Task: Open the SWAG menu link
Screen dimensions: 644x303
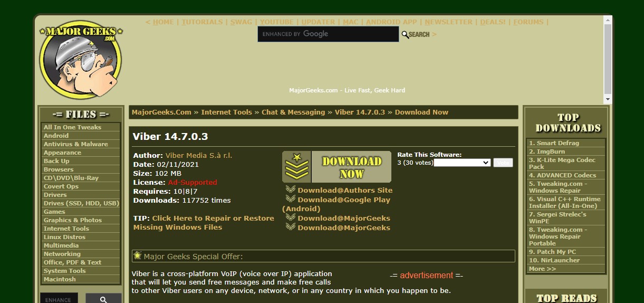Action: (241, 22)
